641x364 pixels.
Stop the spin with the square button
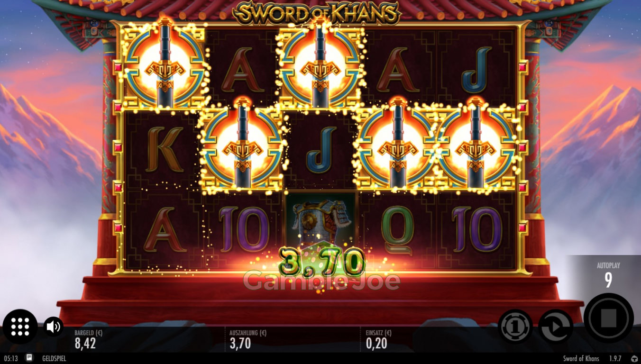pyautogui.click(x=609, y=318)
